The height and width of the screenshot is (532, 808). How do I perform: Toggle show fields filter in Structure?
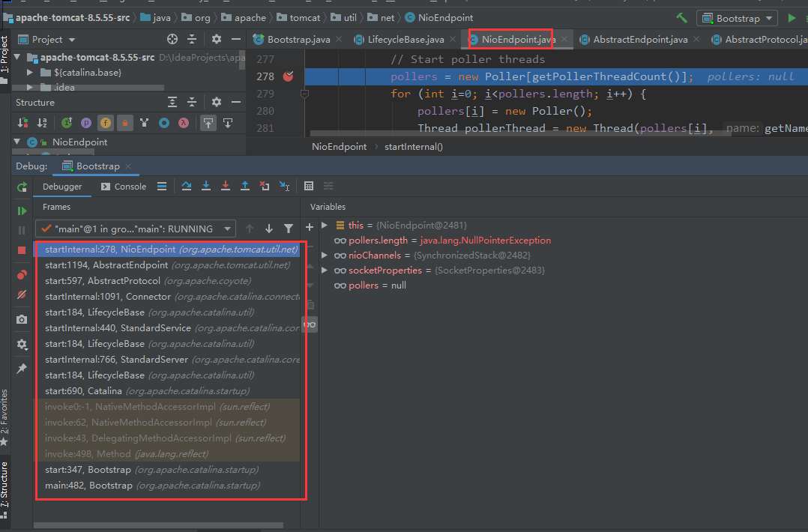[x=106, y=123]
